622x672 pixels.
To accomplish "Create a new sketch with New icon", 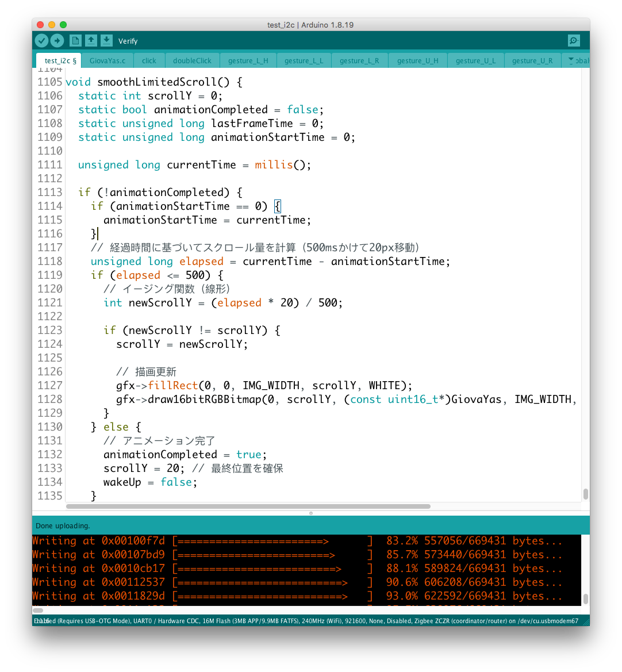I will point(75,40).
